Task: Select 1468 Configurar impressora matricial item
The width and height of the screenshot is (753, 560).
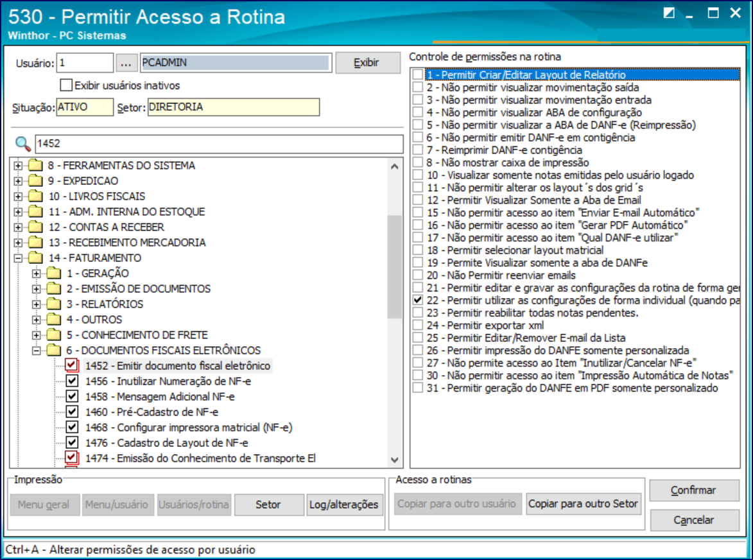Action: [189, 427]
